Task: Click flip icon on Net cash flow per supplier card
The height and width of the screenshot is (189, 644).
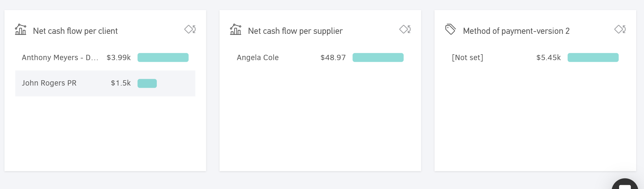Action: (x=405, y=29)
